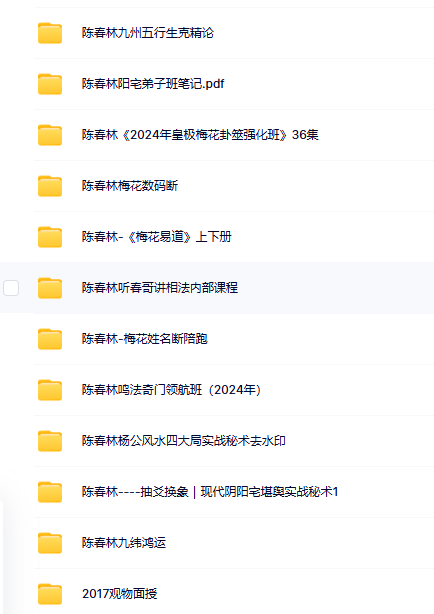Open folder 陈春林九州五行生克精论
Screen dimensions: 434x614
pos(148,33)
